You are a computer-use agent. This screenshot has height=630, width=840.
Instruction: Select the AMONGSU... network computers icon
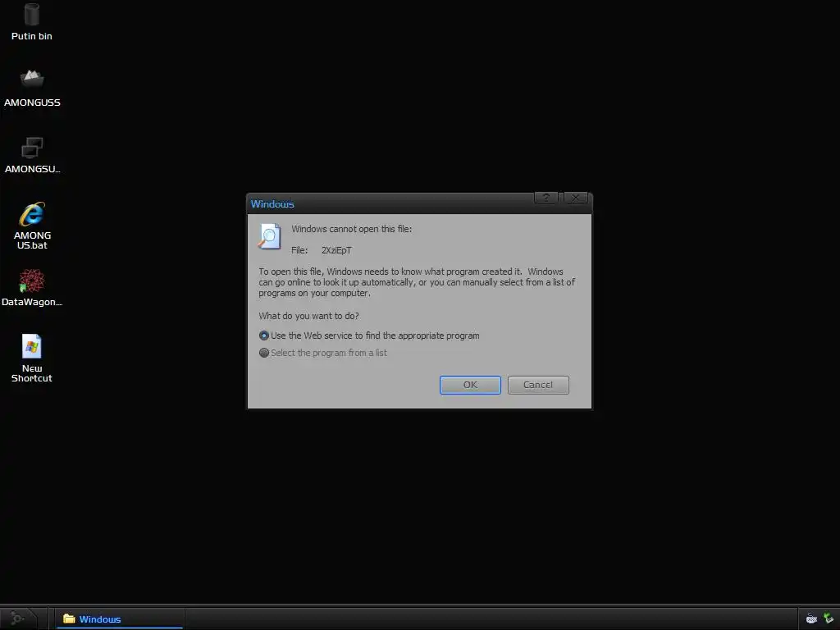[32, 155]
